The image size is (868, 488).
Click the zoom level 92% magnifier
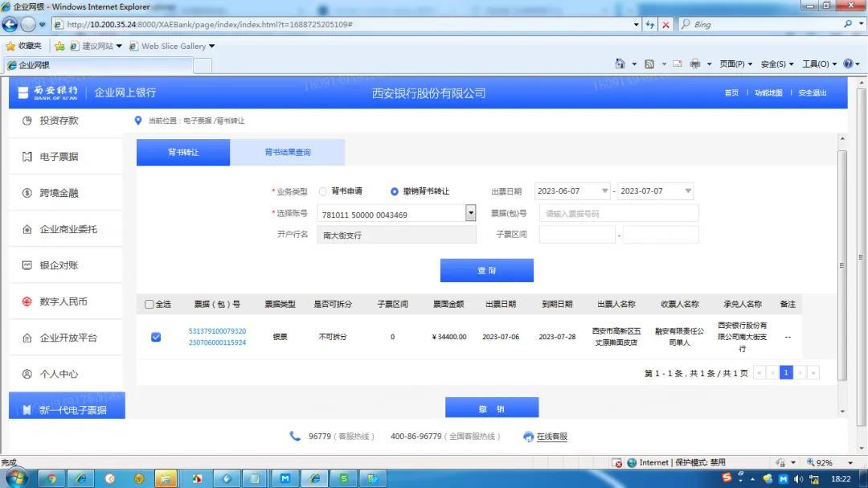[x=810, y=462]
